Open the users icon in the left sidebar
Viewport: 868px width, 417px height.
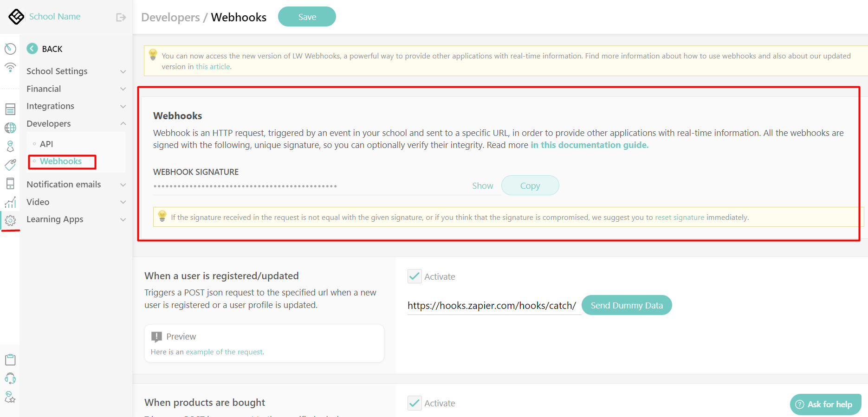pos(10,146)
